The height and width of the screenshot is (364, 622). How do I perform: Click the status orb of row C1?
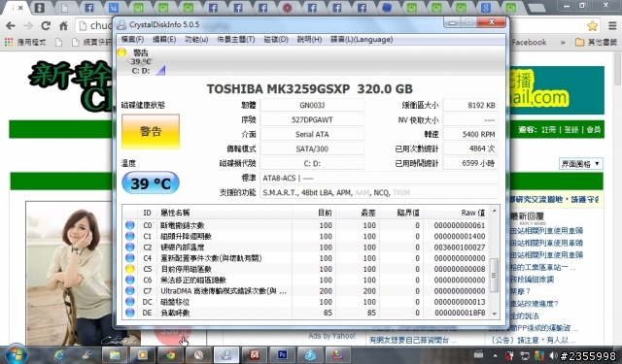click(x=129, y=236)
